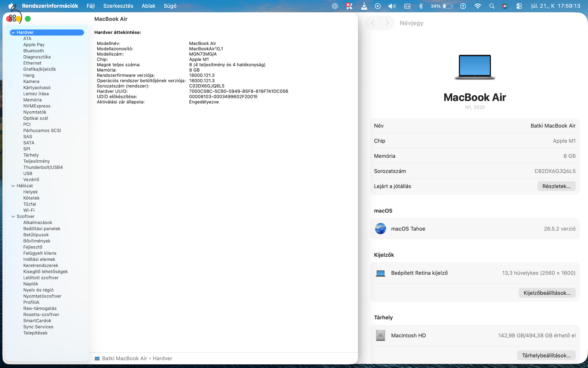Collapse the Szoftver tree section
This screenshot has width=588, height=368.
[13, 217]
